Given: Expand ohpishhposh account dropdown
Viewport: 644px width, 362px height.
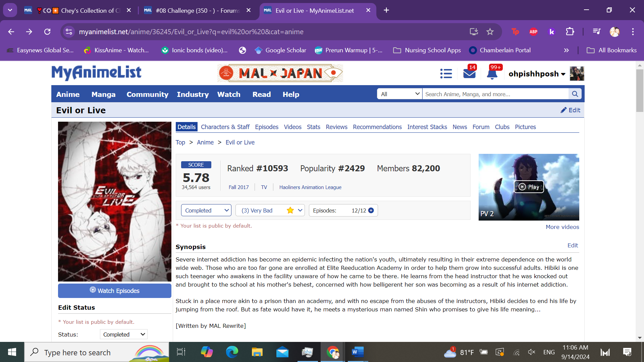Looking at the screenshot, I should coord(537,74).
